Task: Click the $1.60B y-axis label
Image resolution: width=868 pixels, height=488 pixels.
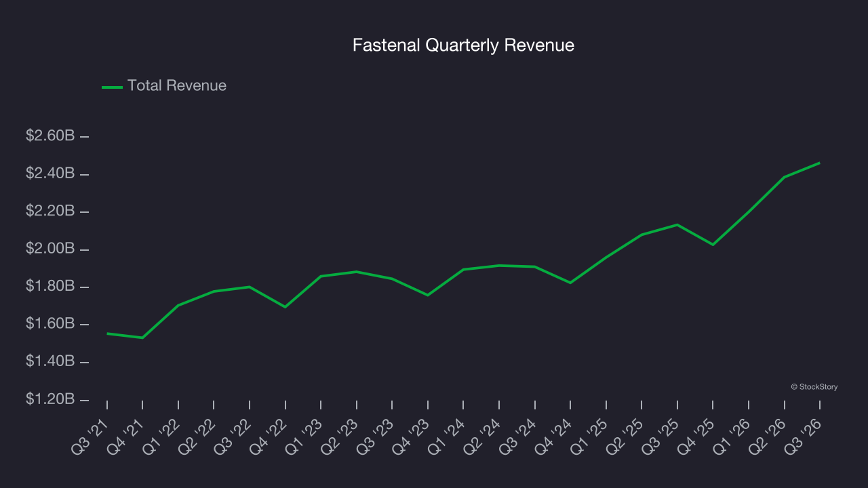Action: point(50,324)
